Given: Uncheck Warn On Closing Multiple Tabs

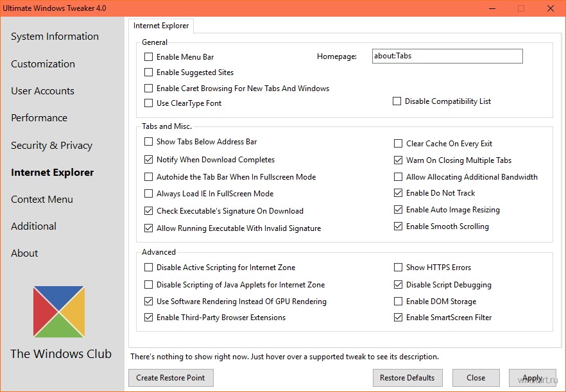Looking at the screenshot, I should pos(398,160).
